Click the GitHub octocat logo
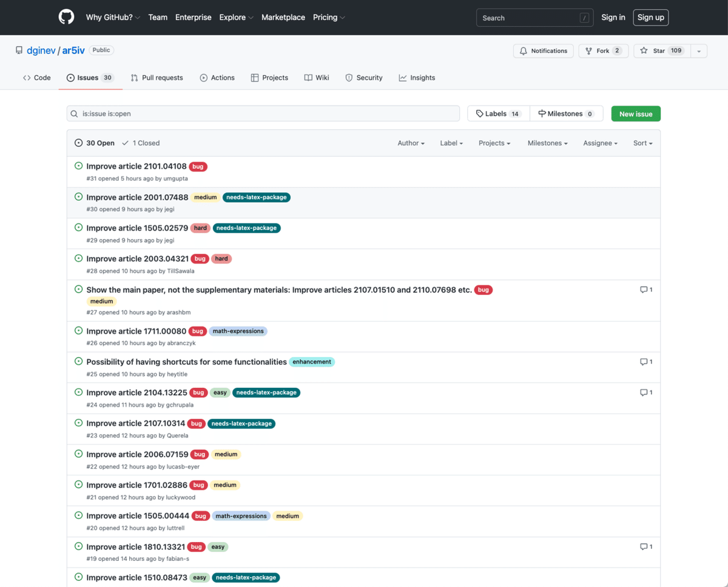The height and width of the screenshot is (587, 728). point(66,17)
